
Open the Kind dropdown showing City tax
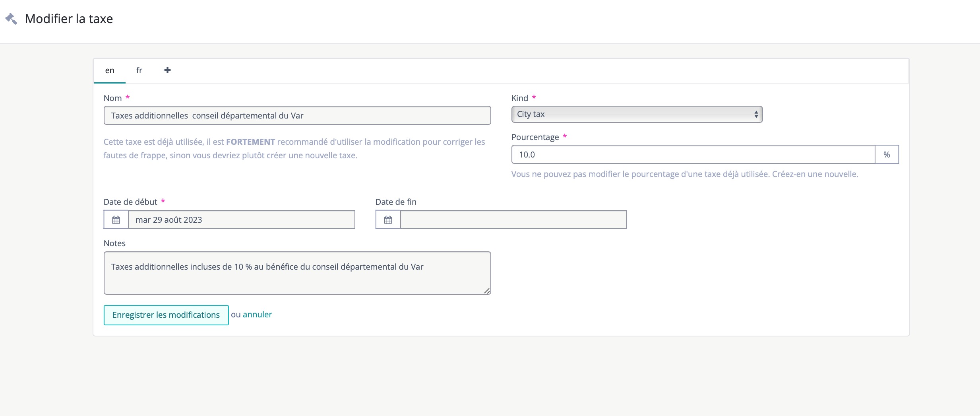pos(632,115)
